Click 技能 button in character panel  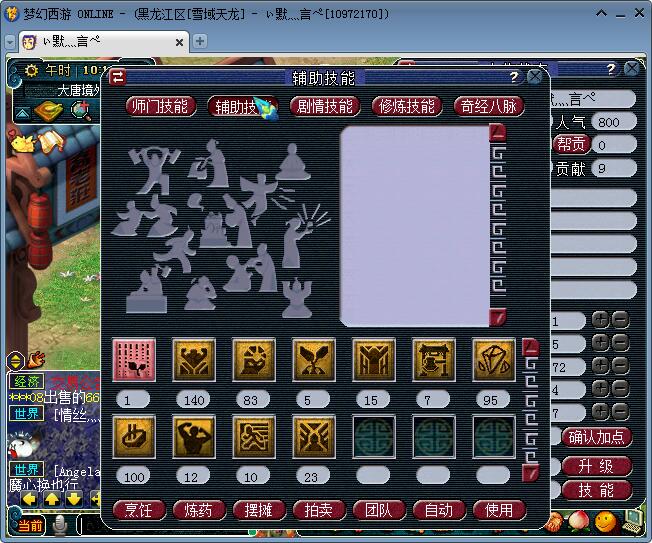point(597,491)
